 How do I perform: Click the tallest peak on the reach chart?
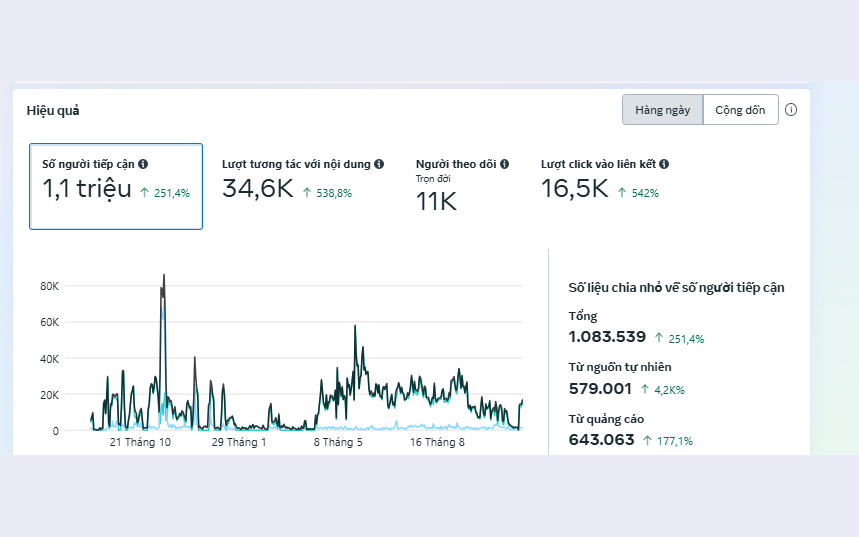[164, 276]
